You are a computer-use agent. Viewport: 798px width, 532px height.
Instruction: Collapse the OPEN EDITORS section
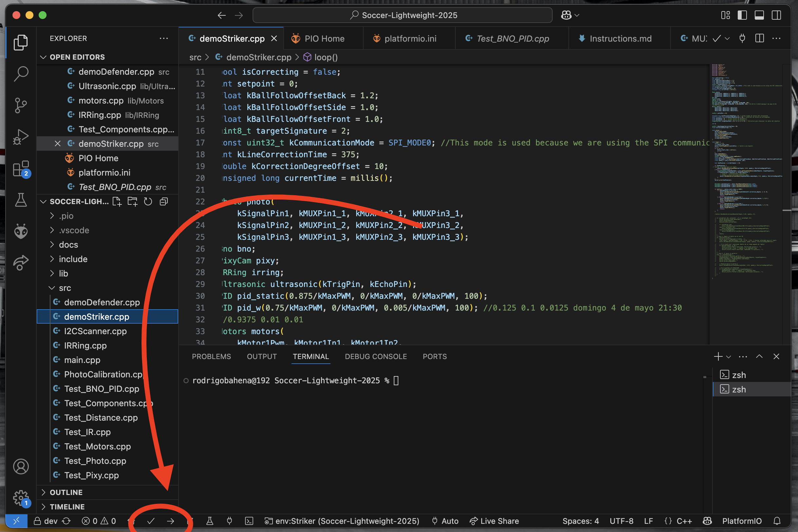tap(77, 57)
